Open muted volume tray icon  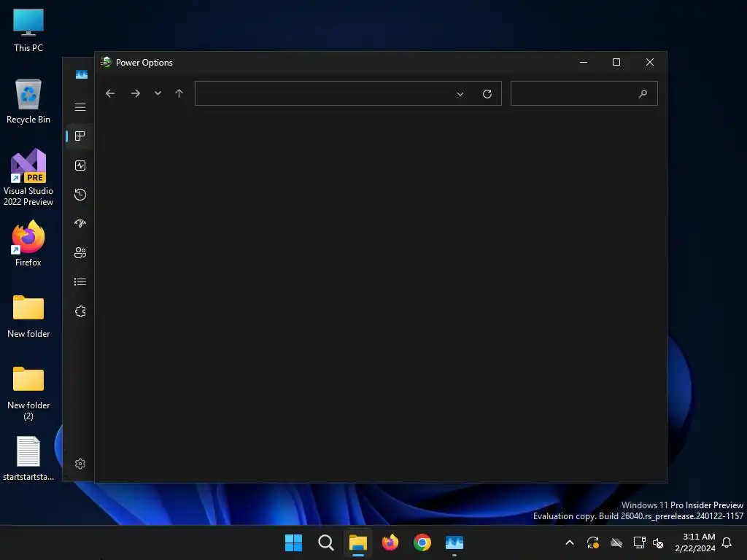pos(658,542)
